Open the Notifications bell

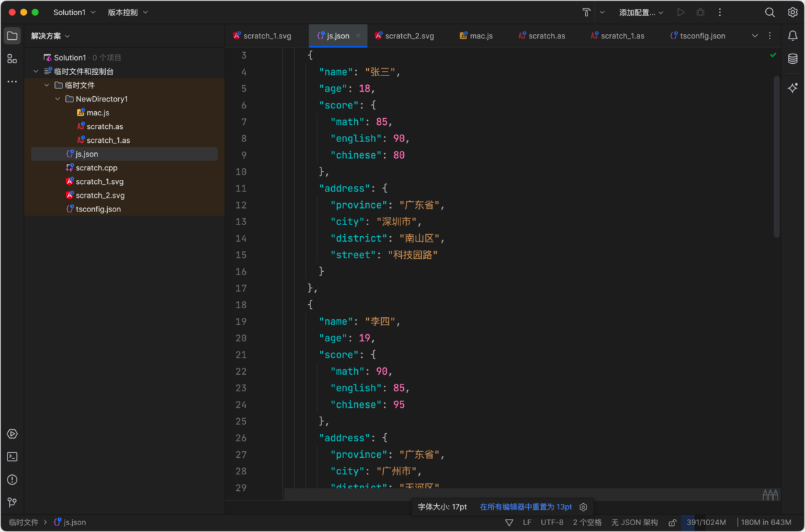793,36
